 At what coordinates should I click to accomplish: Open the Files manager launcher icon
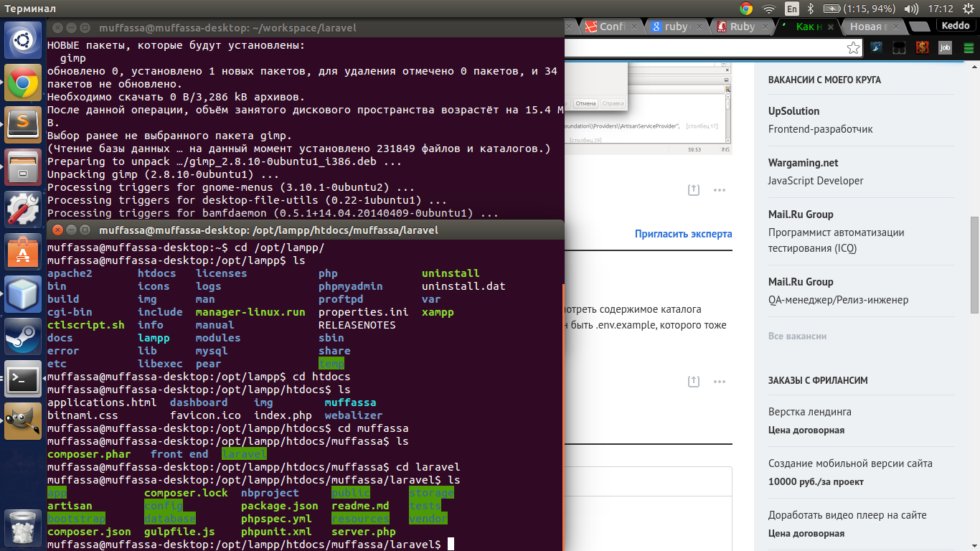pyautogui.click(x=24, y=167)
